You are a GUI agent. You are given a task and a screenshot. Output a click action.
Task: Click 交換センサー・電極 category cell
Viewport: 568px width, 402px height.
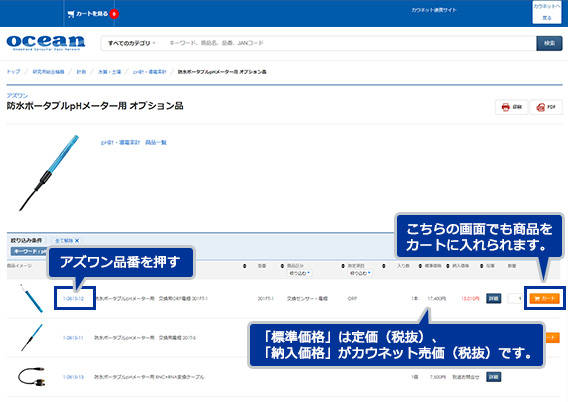click(307, 298)
